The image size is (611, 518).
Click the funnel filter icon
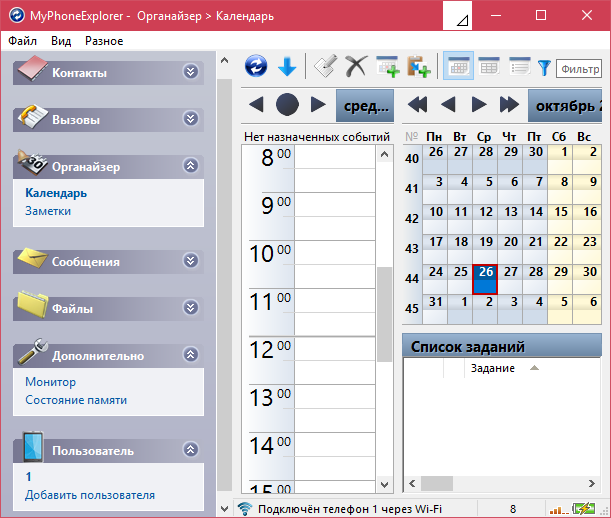coord(544,67)
